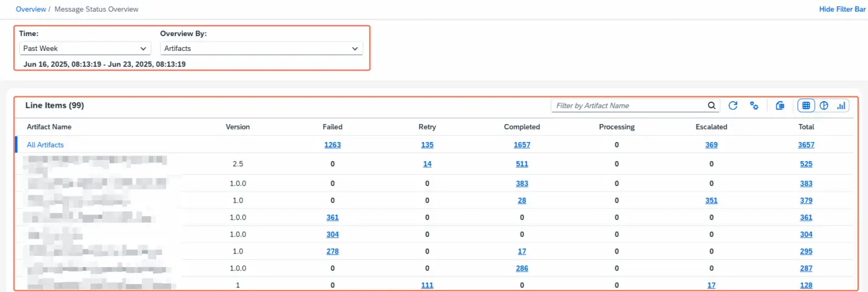Click the Failed column header
The height and width of the screenshot is (292, 868).
332,126
